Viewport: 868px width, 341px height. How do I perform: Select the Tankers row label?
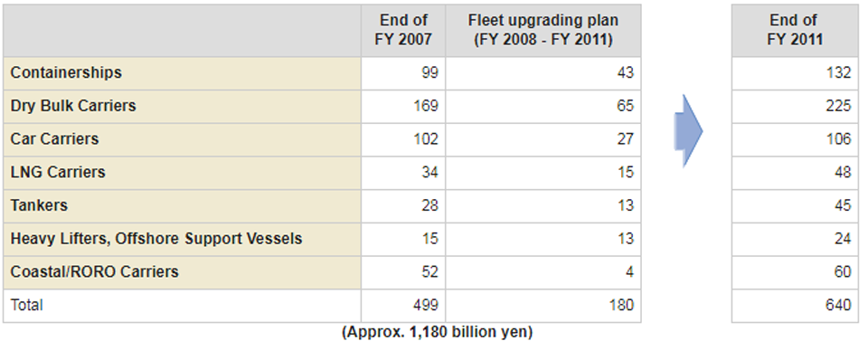pos(39,205)
